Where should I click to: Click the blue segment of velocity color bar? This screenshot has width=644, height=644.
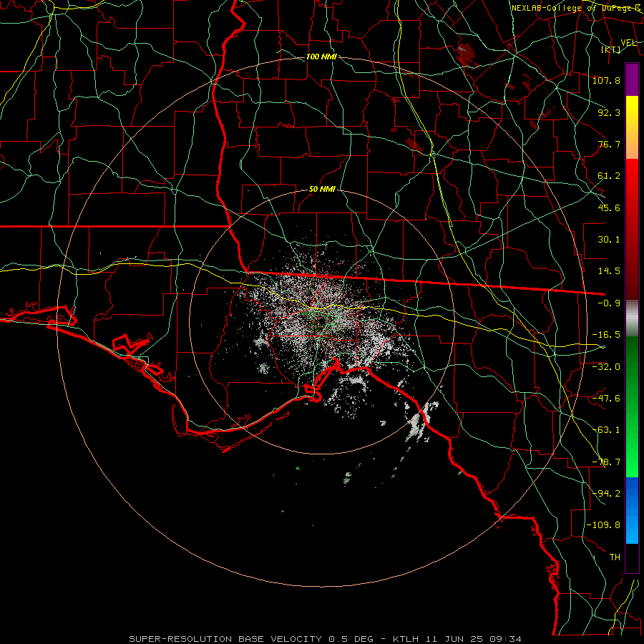tap(632, 510)
